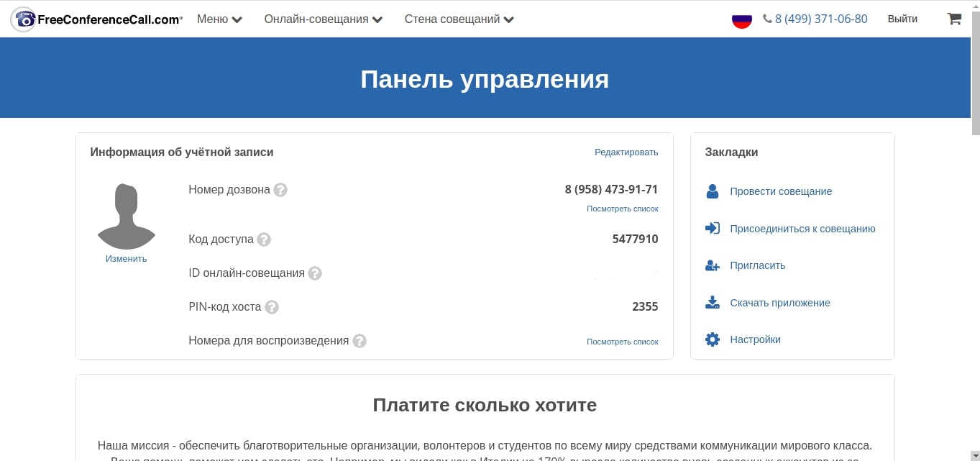Open settings via the Настройки gear icon
This screenshot has height=461, width=980.
712,339
